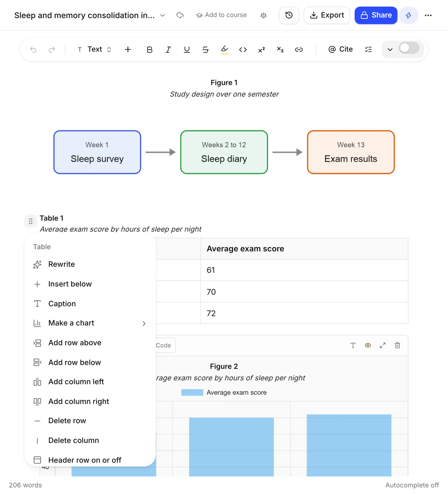Click the Export button
This screenshot has width=448, height=494.
pyautogui.click(x=327, y=15)
